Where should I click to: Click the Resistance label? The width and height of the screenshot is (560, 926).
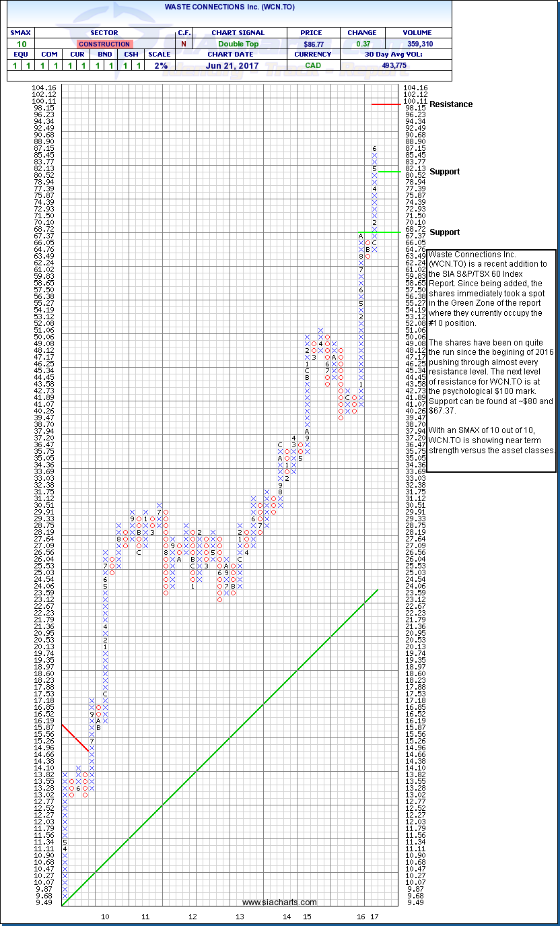451,104
